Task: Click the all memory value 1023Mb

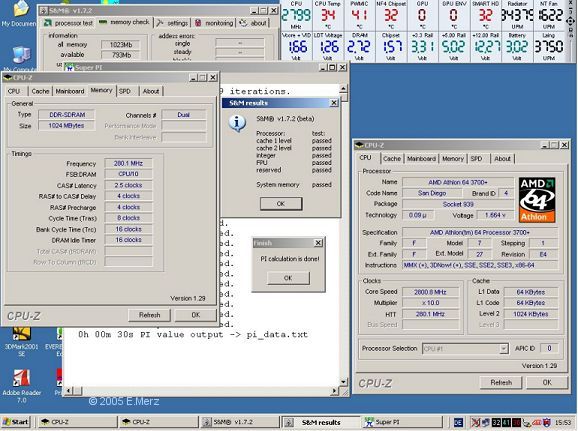Action: [121, 45]
